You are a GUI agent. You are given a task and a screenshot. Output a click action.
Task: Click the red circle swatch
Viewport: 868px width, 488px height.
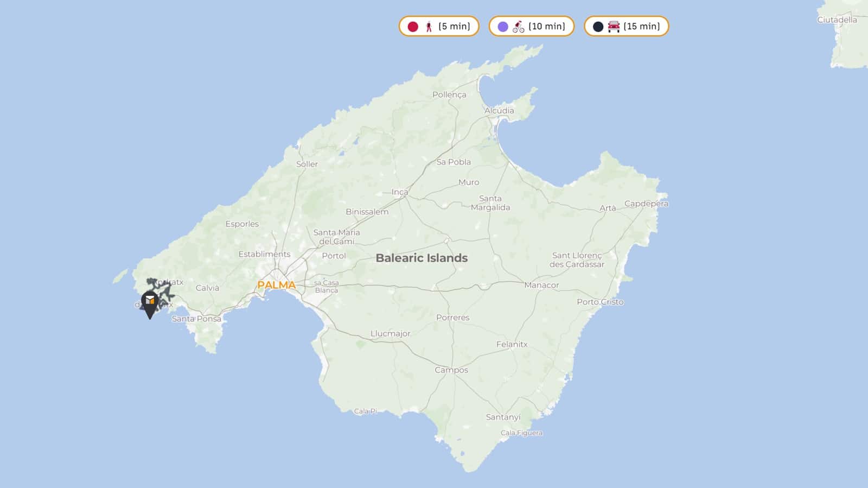click(413, 27)
